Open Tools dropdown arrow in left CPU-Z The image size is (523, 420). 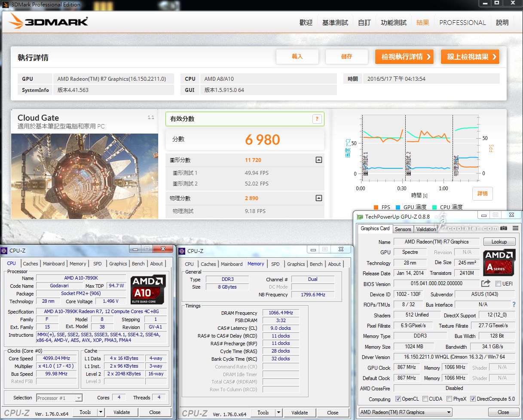coord(101,412)
